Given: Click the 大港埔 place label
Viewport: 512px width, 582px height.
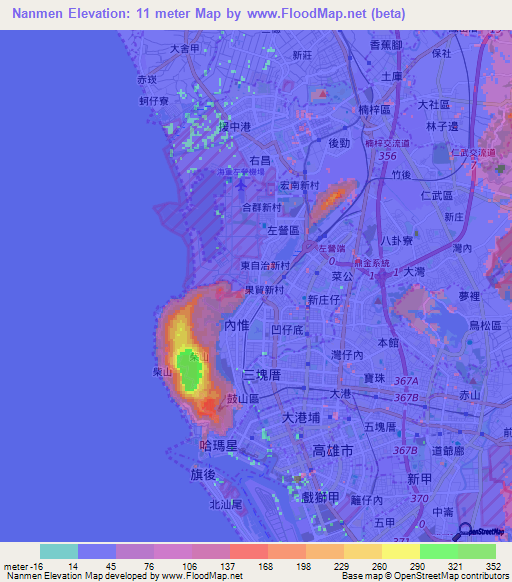Looking at the screenshot, I should (301, 418).
